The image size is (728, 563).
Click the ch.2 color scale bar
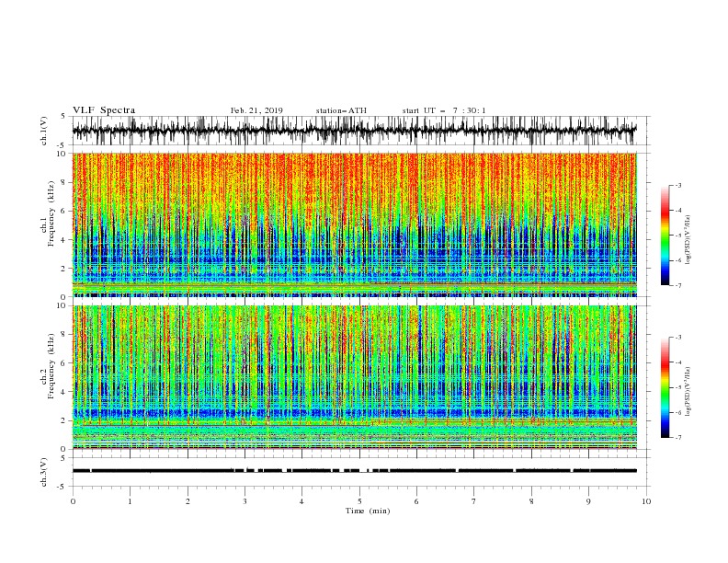(x=665, y=387)
